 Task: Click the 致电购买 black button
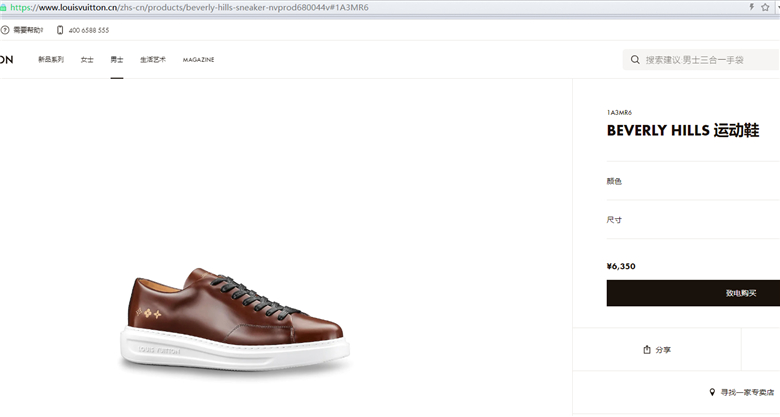click(x=693, y=293)
